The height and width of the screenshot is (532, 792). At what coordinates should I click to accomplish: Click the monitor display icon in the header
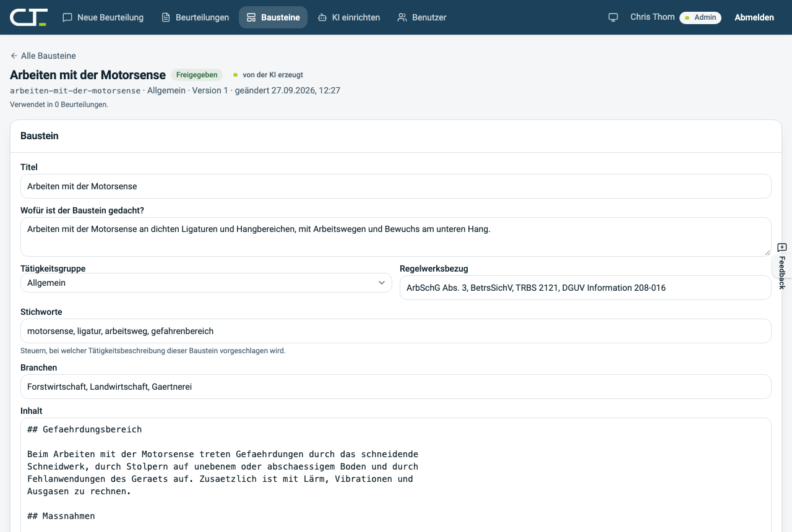pos(613,17)
